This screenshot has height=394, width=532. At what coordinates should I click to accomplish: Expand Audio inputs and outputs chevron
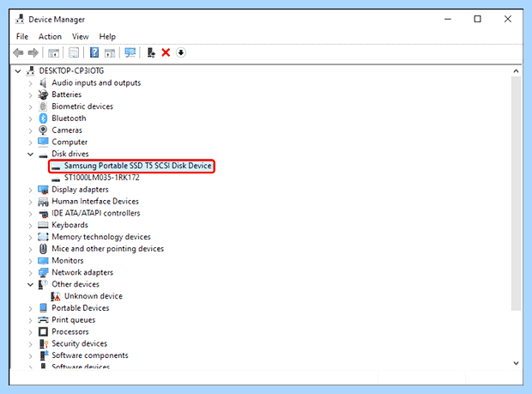point(31,83)
